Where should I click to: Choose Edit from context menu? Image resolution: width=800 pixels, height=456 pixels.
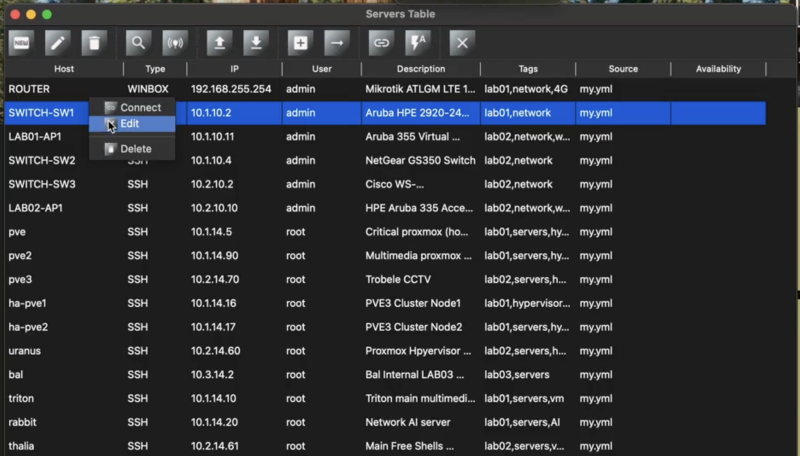click(x=132, y=124)
